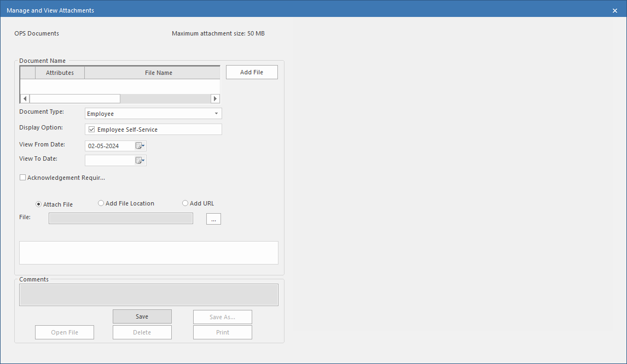Select the Add URL radio button
The image size is (627, 364).
pyautogui.click(x=185, y=203)
